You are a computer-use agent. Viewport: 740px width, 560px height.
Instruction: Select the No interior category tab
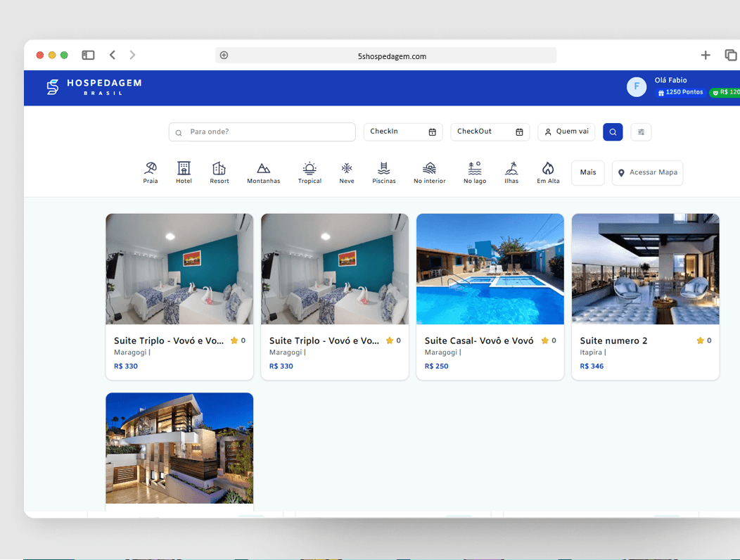pyautogui.click(x=429, y=172)
